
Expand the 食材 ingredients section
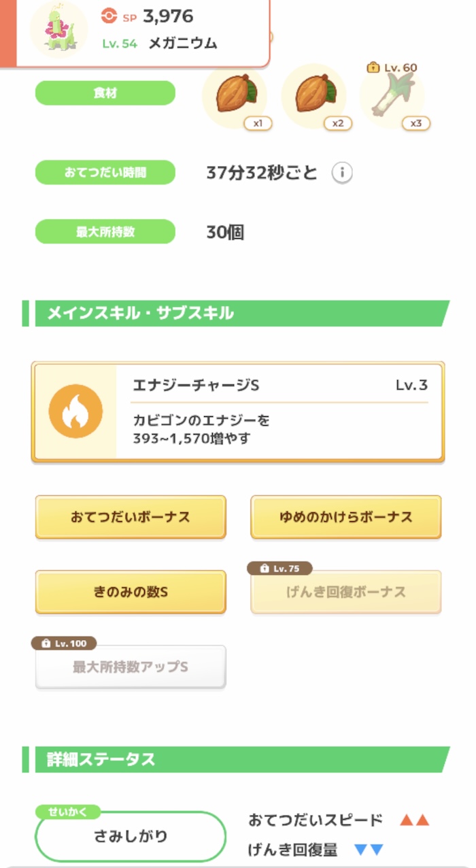pyautogui.click(x=105, y=93)
